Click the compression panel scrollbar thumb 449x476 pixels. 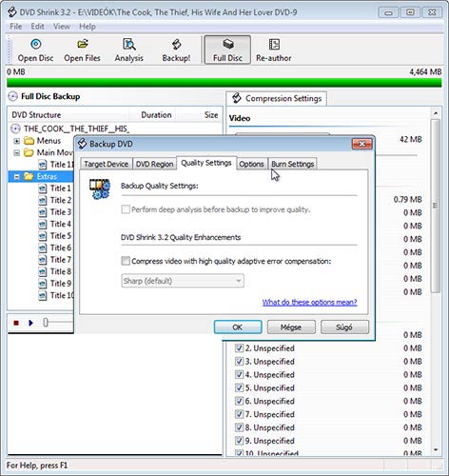pos(436,206)
